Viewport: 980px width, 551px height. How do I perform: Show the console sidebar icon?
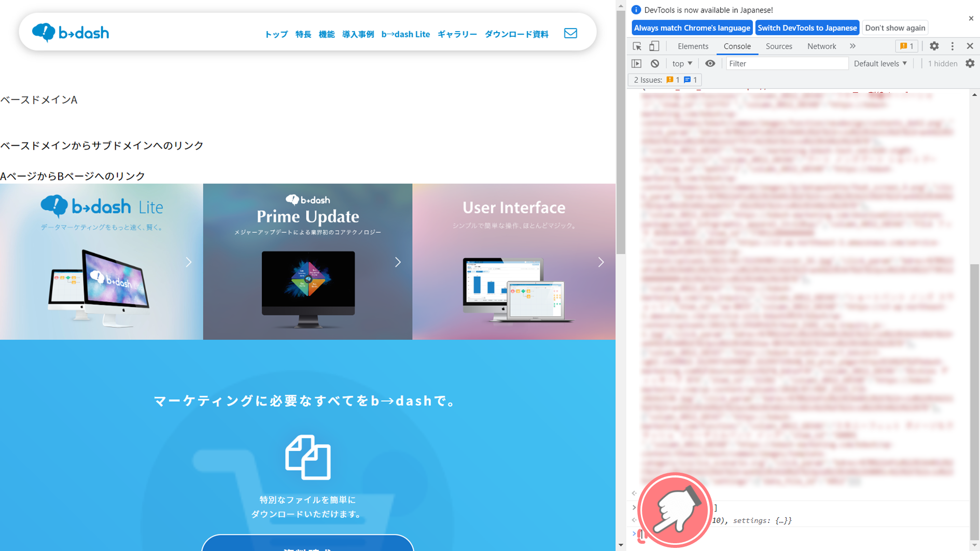pyautogui.click(x=637, y=63)
